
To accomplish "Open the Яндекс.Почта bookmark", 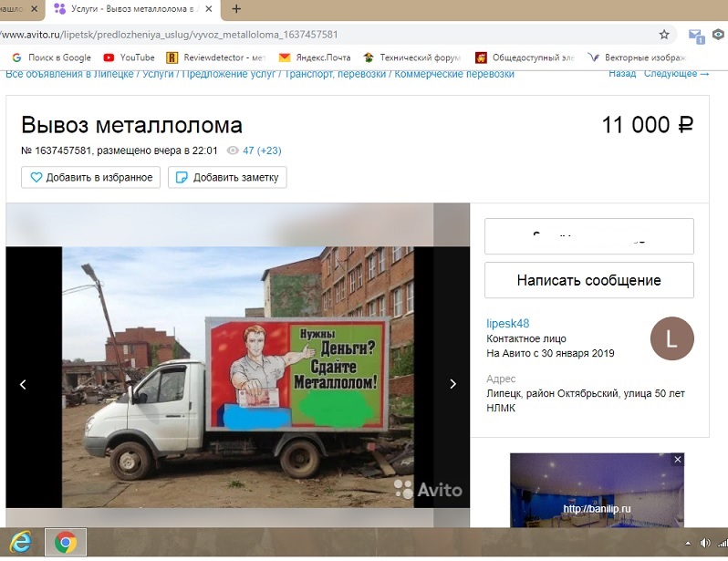I will click(x=314, y=57).
